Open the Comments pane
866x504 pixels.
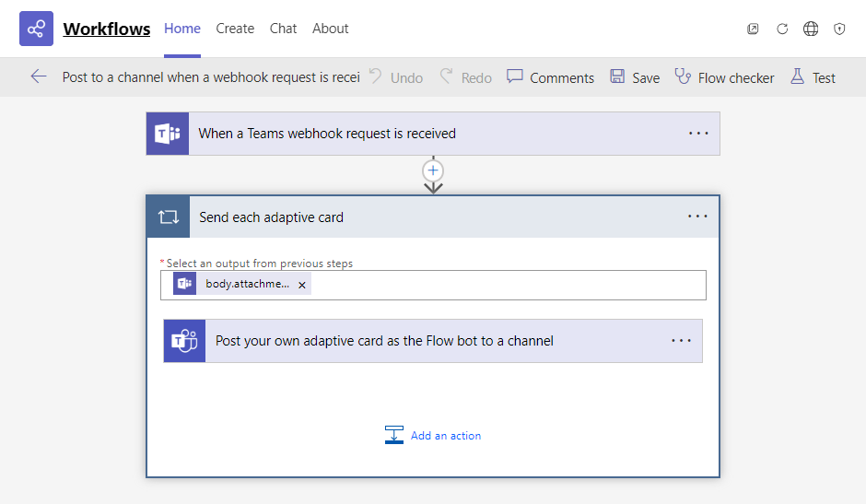coord(550,77)
